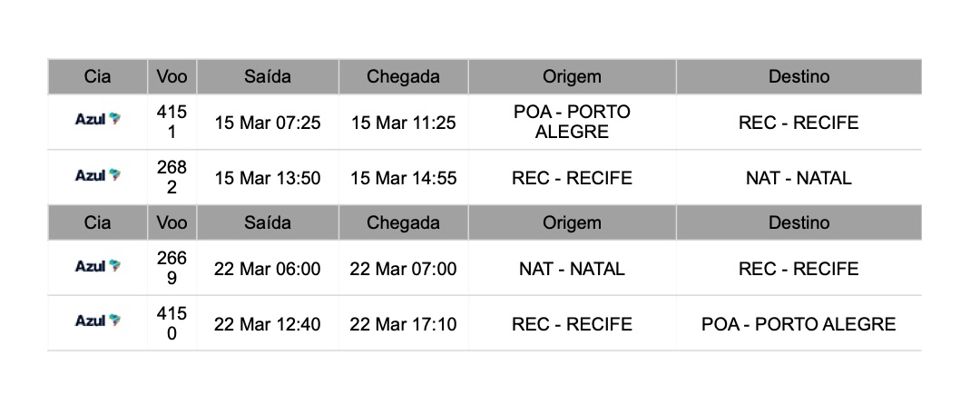This screenshot has height=395, width=980.
Task: Click the topmost Destino column header
Action: coord(799,77)
